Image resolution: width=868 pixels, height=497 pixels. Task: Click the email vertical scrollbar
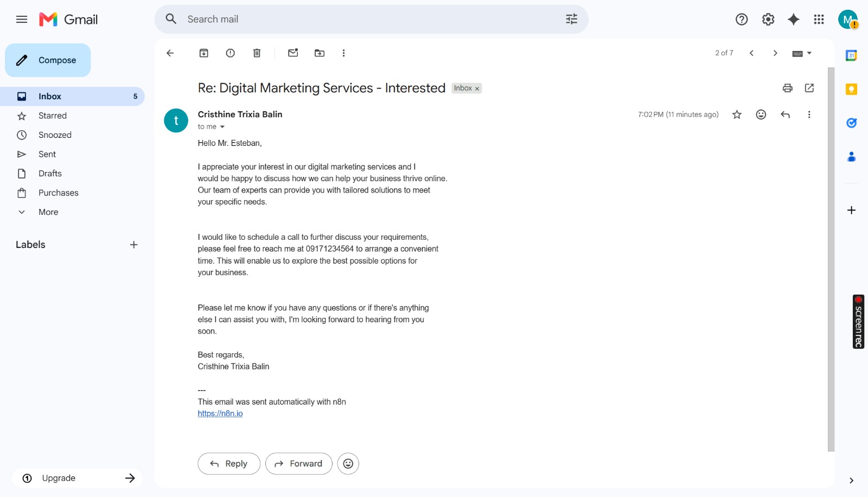pos(831,259)
